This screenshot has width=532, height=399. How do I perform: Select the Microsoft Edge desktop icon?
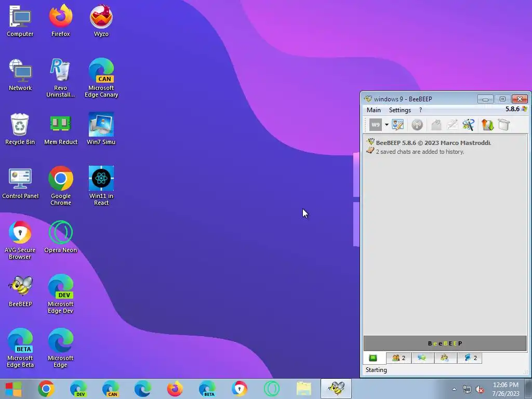coord(60,348)
